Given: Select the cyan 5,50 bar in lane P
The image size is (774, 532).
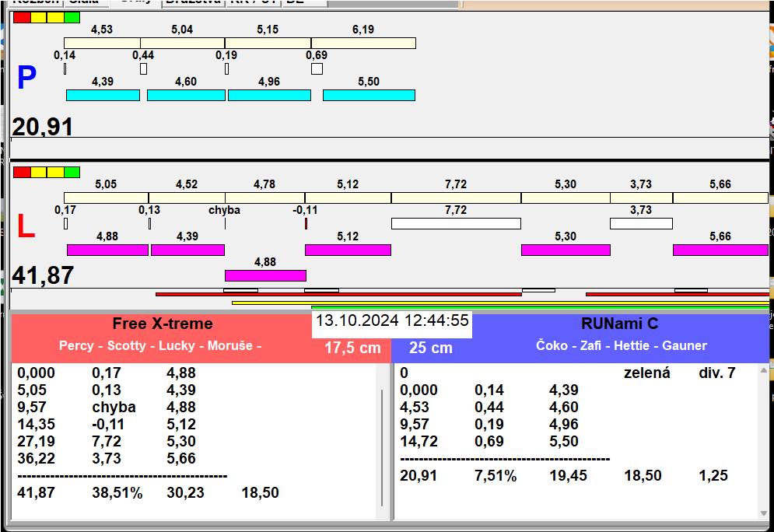Looking at the screenshot, I should 369,95.
